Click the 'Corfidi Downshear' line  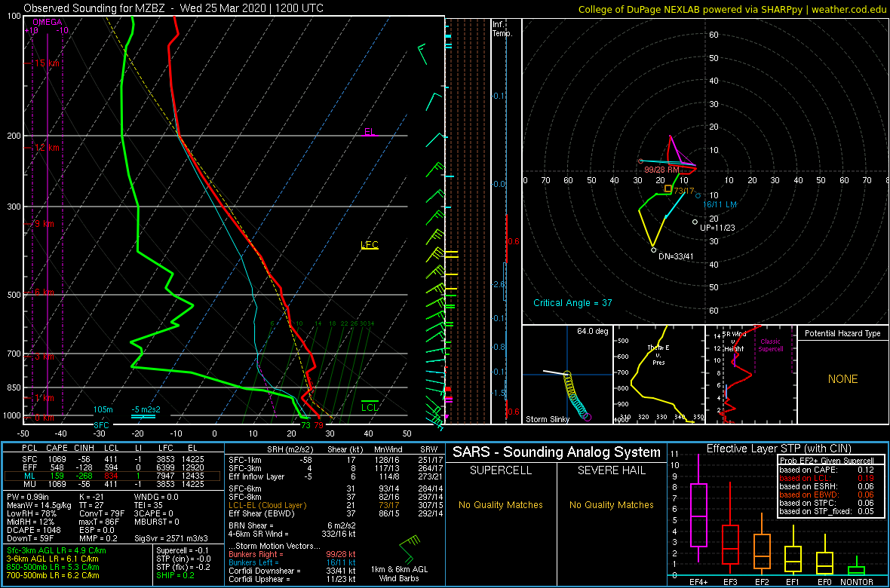(x=292, y=571)
